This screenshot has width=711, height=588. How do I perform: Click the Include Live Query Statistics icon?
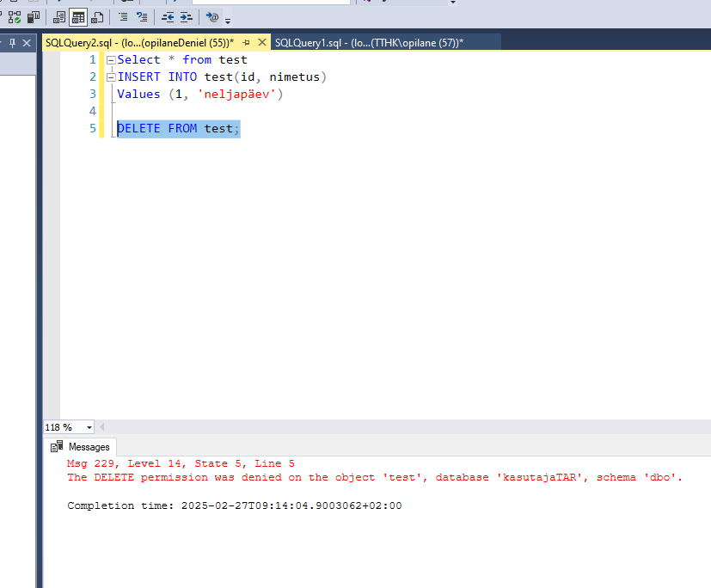coord(15,17)
